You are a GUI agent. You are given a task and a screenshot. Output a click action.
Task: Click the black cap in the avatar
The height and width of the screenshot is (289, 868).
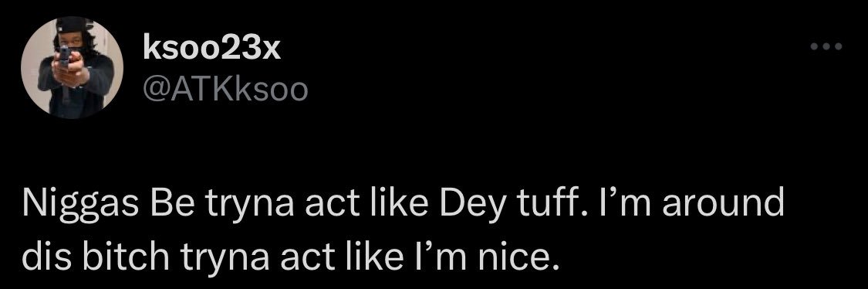coord(73,25)
